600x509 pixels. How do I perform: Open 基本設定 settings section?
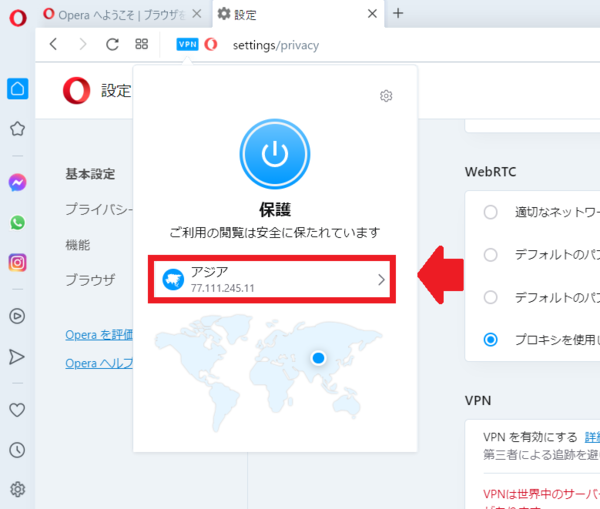(90, 174)
